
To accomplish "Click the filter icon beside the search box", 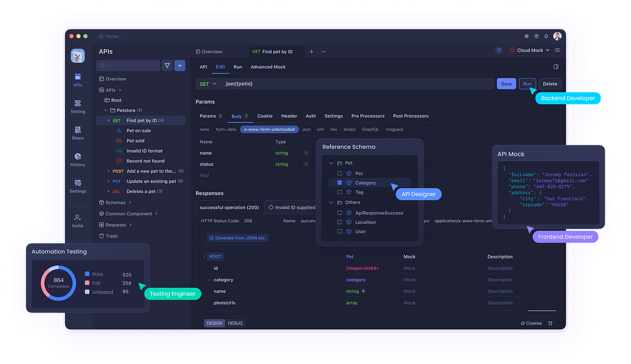I will coord(167,65).
